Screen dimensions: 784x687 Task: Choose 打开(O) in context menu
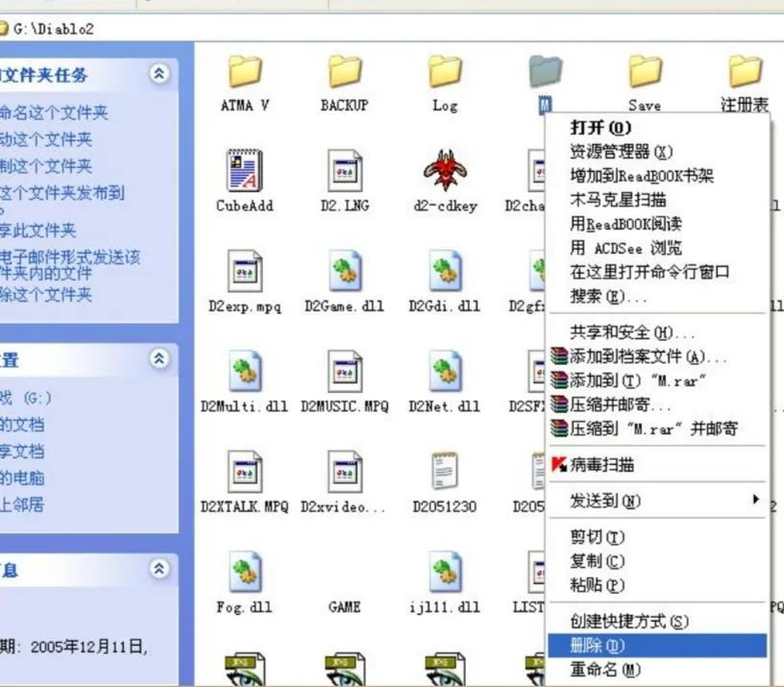coord(657,128)
